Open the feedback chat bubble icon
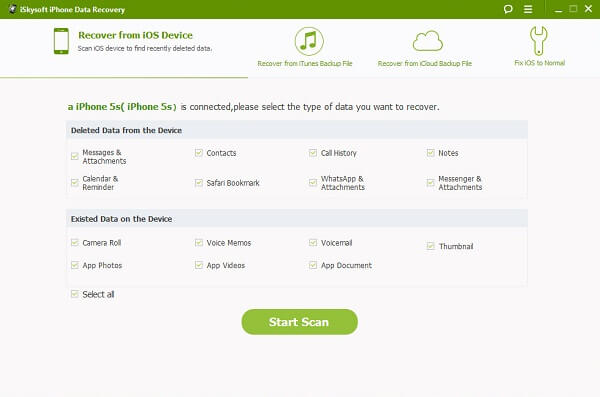Viewport: 600px width, 397px height. 508,9
